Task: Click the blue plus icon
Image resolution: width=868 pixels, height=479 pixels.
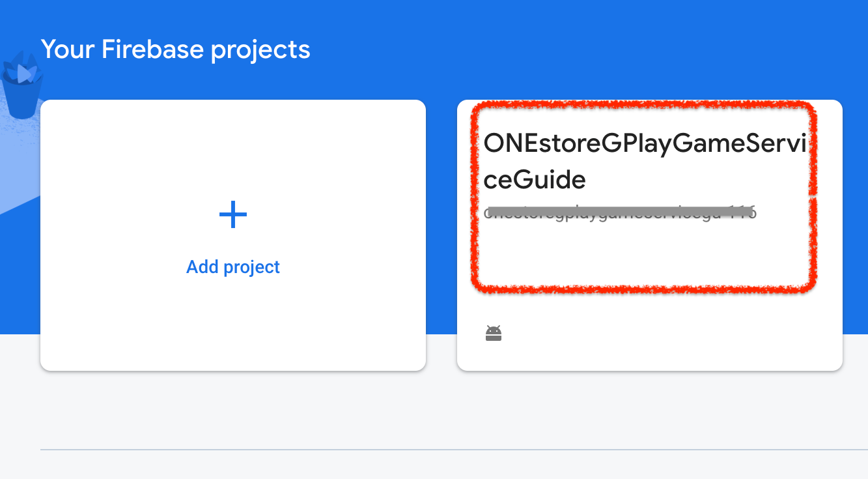Action: click(233, 214)
